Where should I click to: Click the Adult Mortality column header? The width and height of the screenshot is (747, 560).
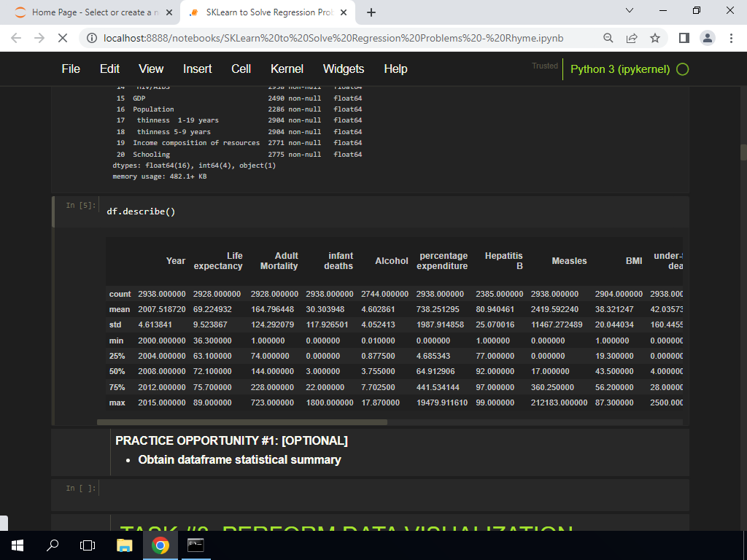coord(279,261)
